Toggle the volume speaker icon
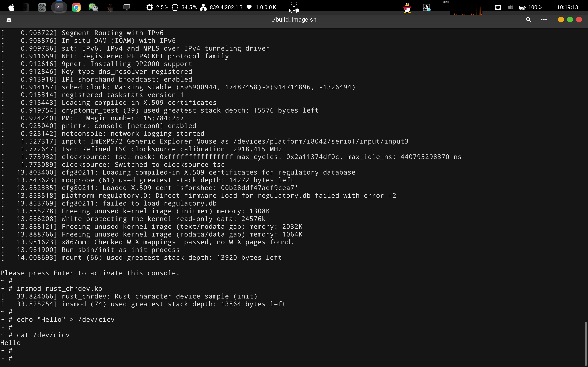 (510, 7)
